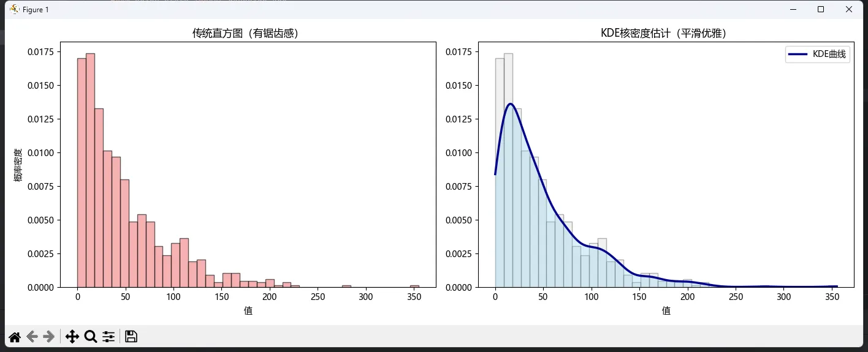Close the Figure 1 window

[849, 9]
